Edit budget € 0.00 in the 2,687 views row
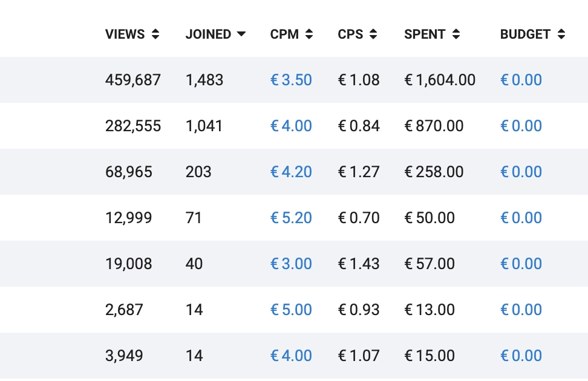588x381 pixels. 521,310
